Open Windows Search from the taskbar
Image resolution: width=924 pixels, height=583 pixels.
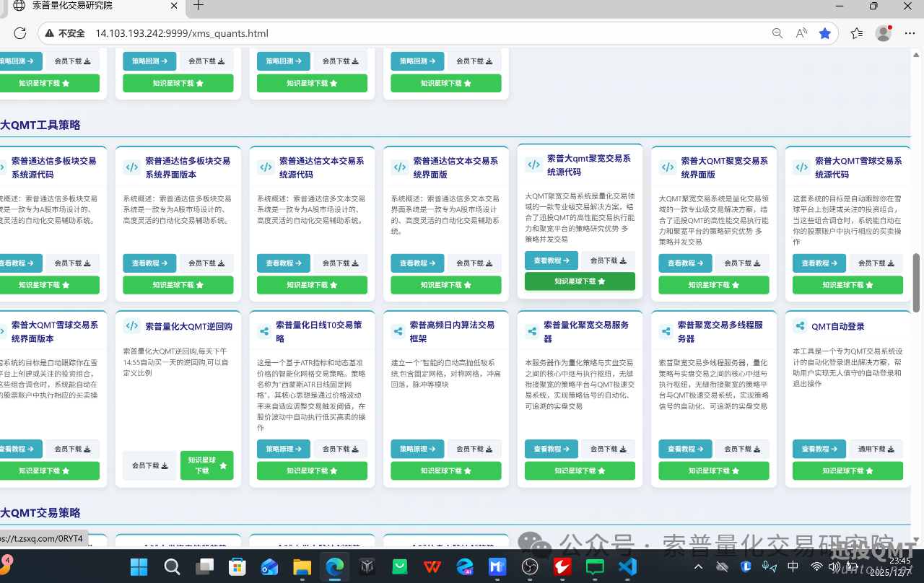(171, 567)
